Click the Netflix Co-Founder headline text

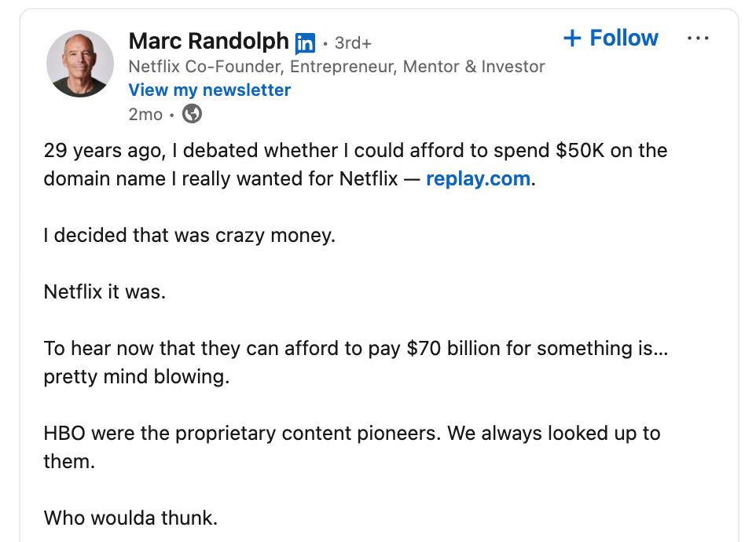(x=336, y=66)
